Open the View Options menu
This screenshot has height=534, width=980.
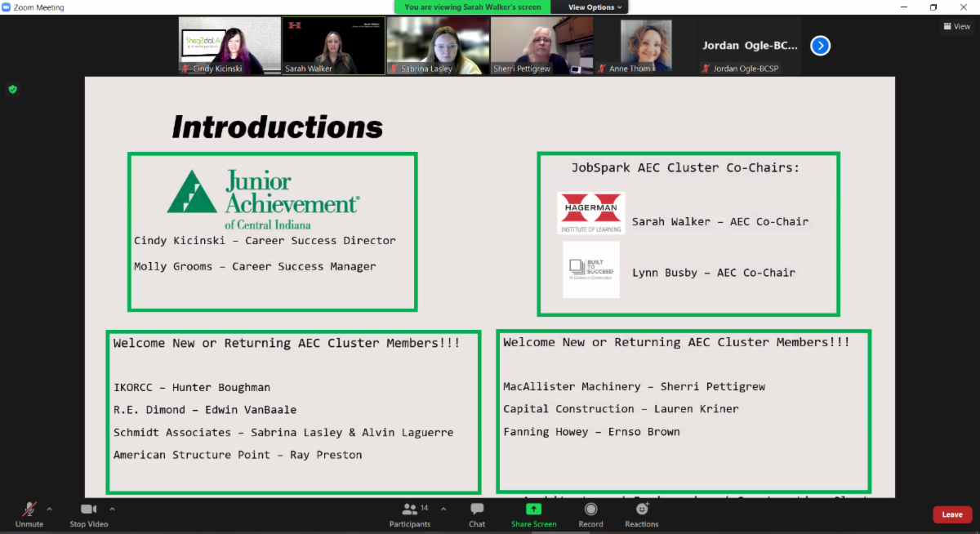(x=595, y=7)
